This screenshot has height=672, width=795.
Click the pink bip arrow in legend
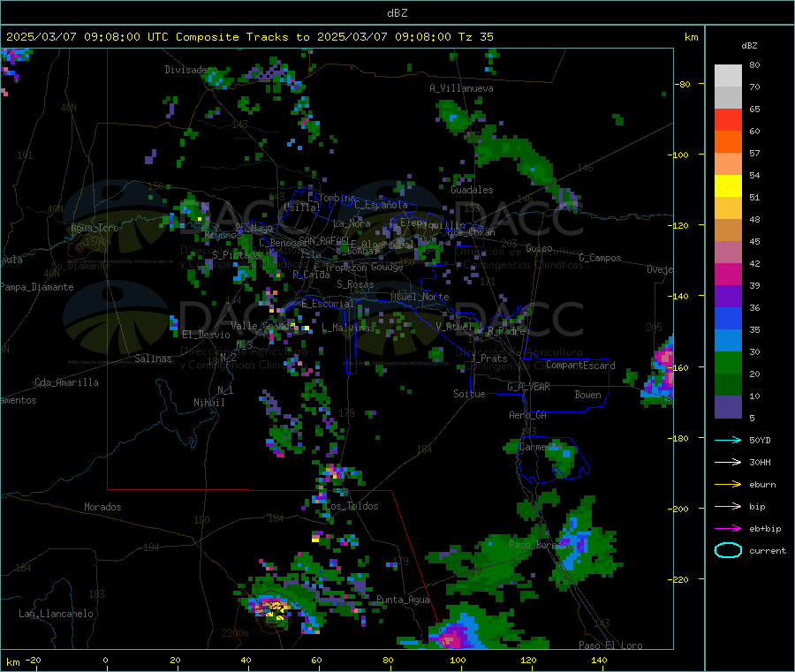coord(728,506)
